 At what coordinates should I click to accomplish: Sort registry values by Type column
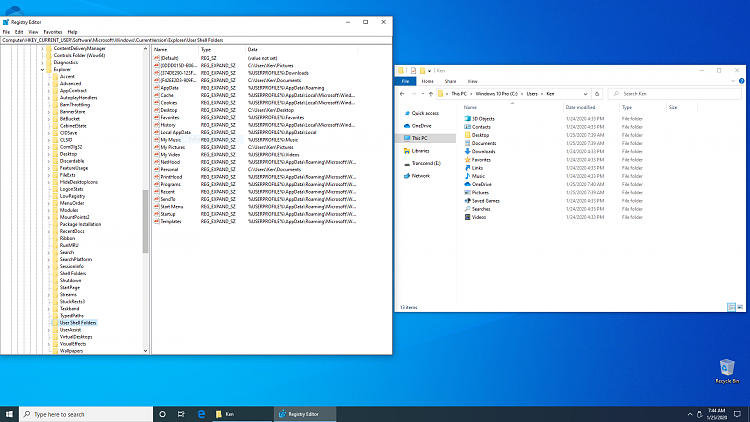click(x=221, y=49)
